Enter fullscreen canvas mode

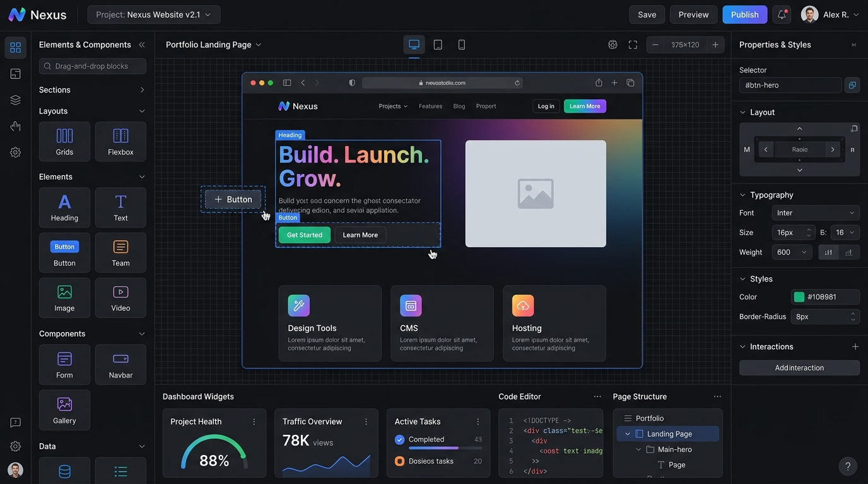633,45
